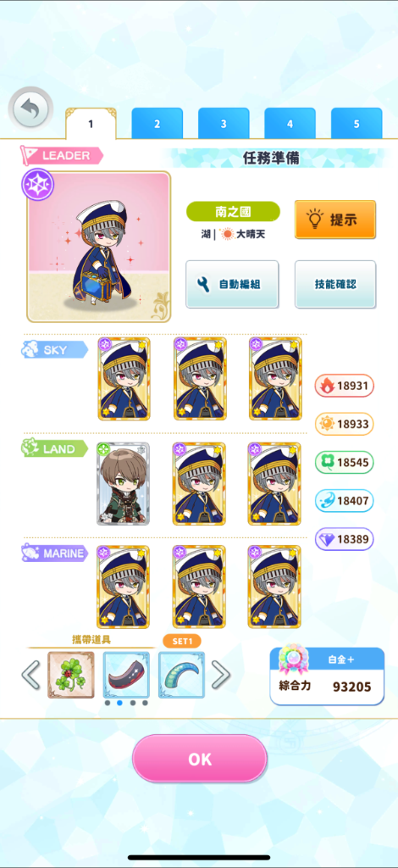
Task: Click the 自動編組 auto-formation button
Action: (232, 285)
